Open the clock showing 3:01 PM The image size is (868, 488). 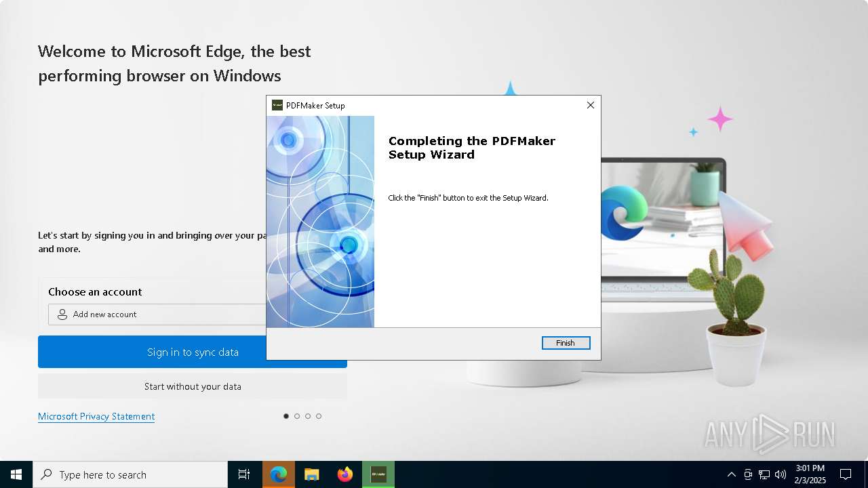(810, 474)
